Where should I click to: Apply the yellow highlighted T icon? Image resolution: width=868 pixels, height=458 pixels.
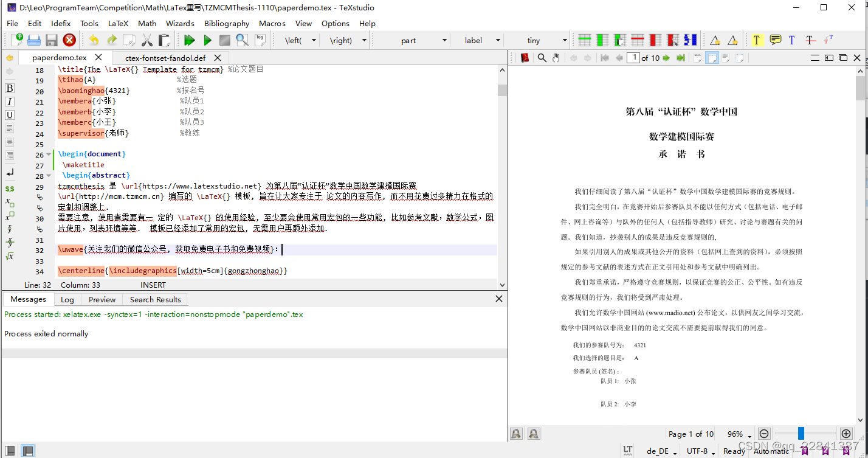tap(756, 40)
